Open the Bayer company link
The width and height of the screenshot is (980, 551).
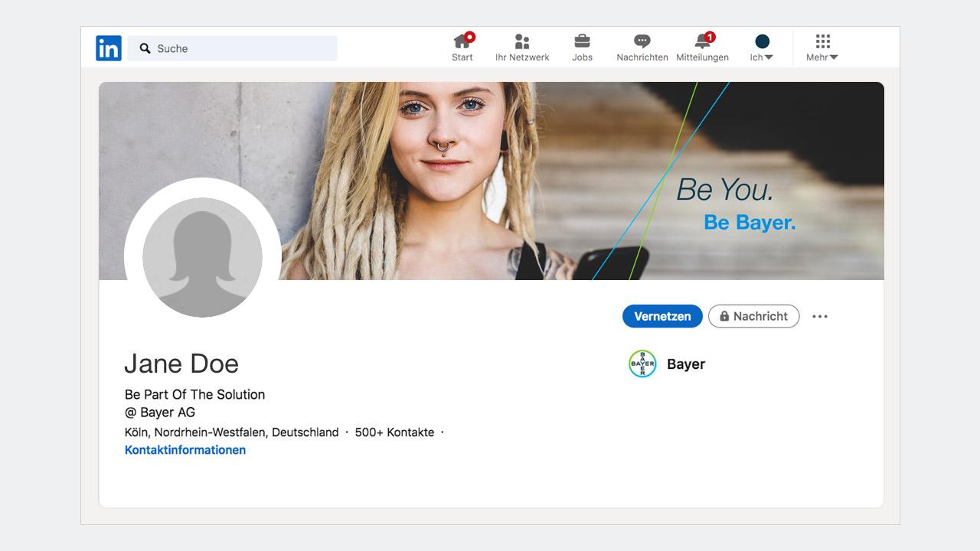point(686,364)
